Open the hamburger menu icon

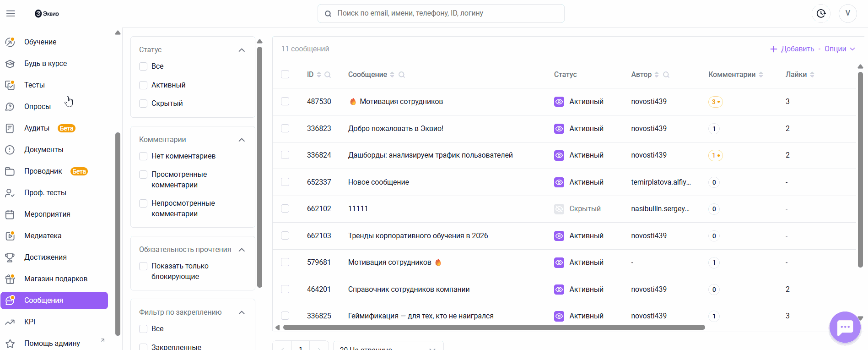click(x=11, y=14)
